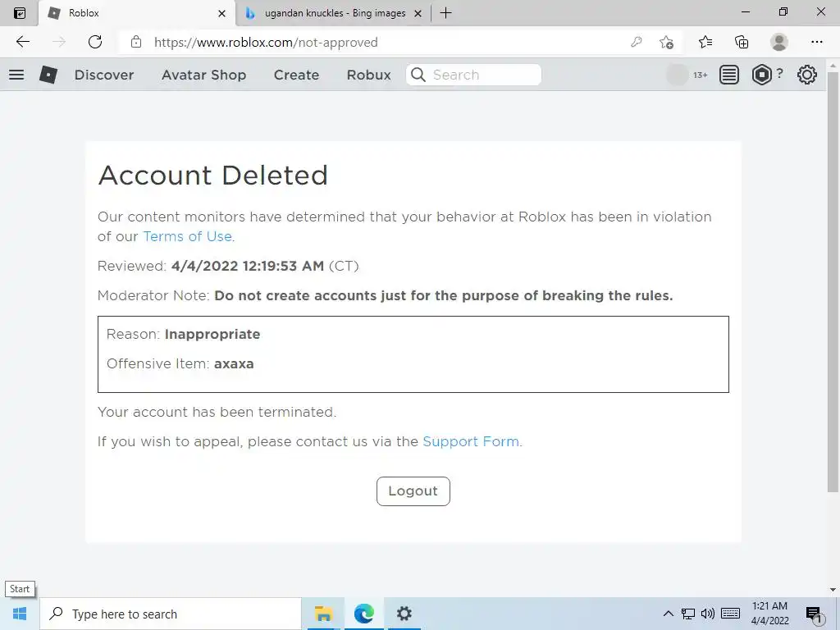The height and width of the screenshot is (630, 840).
Task: Open the Robux balance hexagon icon
Action: 761,75
